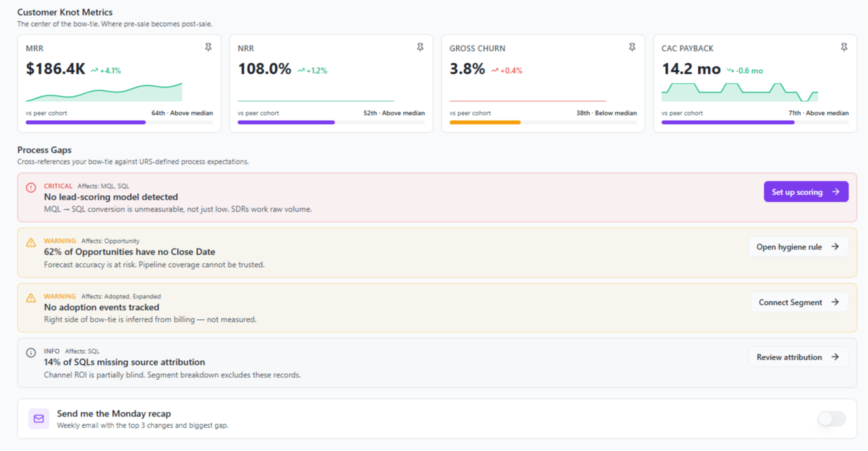Open the hygiene rule button

tap(798, 247)
